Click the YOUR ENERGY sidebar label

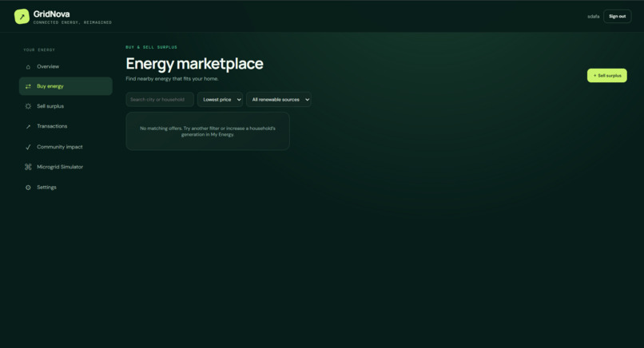(39, 49)
